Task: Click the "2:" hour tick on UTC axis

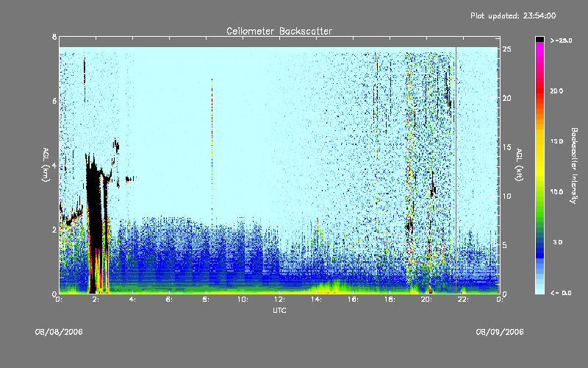Action: point(96,300)
